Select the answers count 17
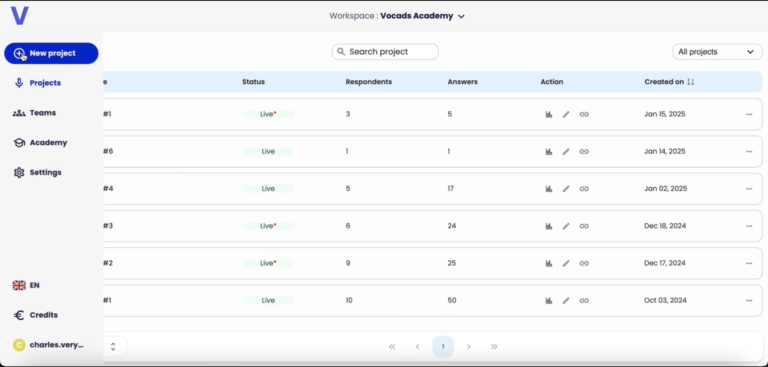The height and width of the screenshot is (367, 768). 451,189
